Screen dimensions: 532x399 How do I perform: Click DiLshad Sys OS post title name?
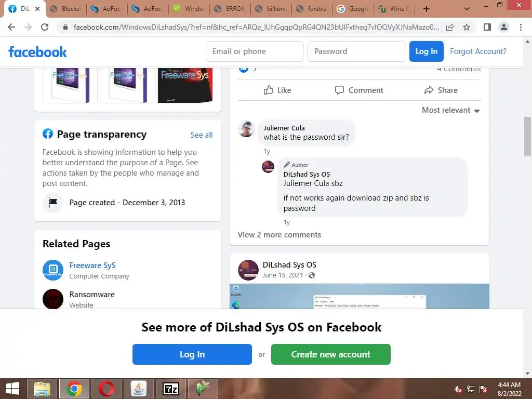point(289,265)
